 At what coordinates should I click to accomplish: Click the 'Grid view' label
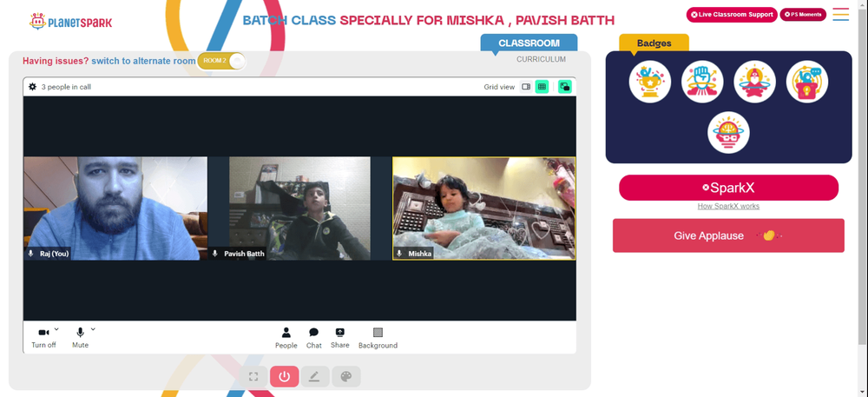499,87
